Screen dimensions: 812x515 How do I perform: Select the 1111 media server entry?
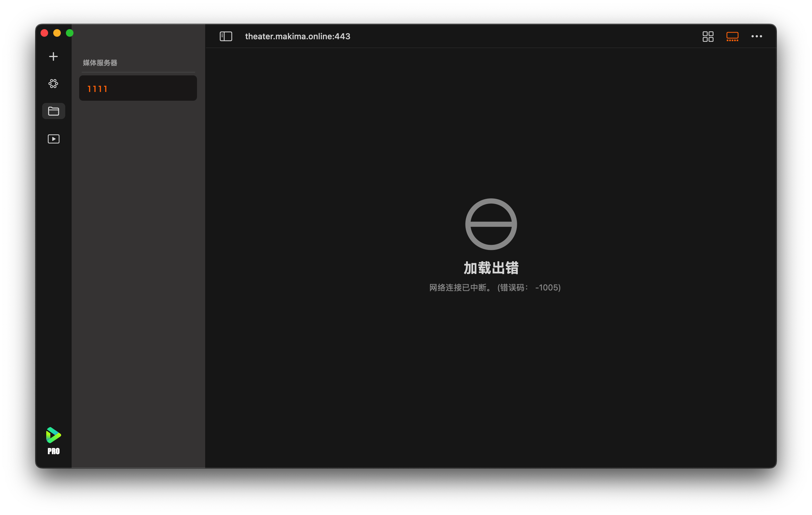click(x=138, y=88)
